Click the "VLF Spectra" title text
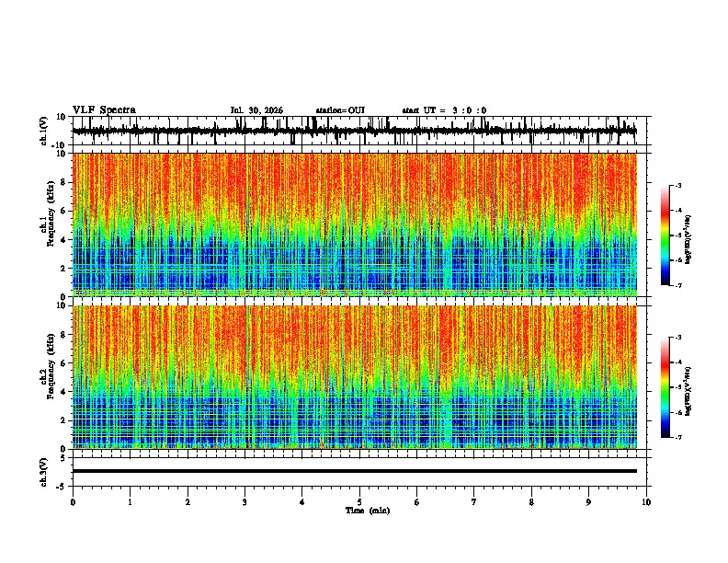728x563 pixels. point(104,110)
